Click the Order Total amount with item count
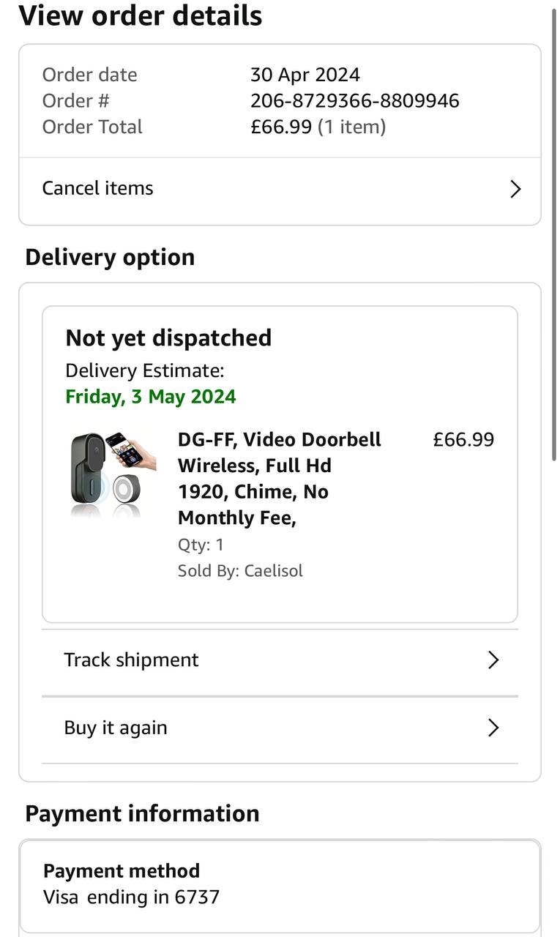The height and width of the screenshot is (937, 560). 318,127
